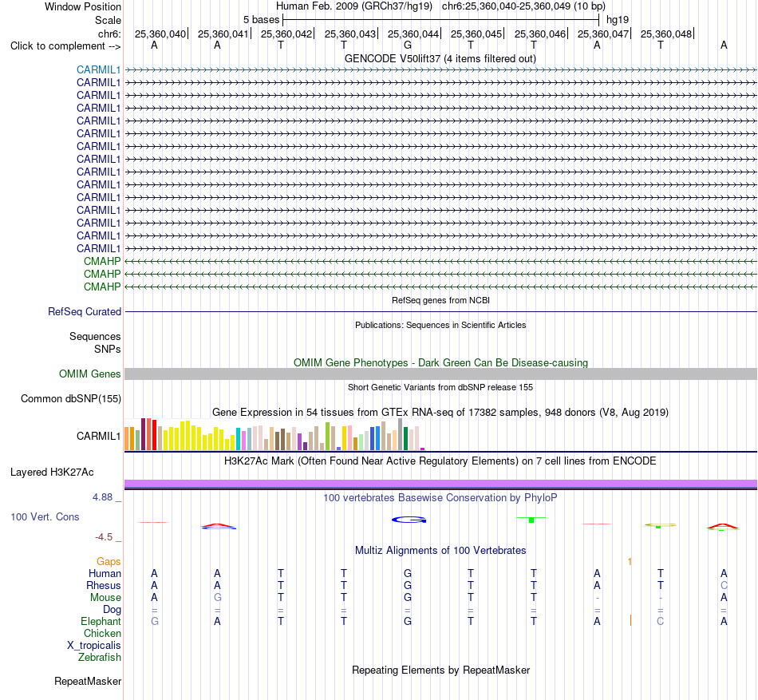This screenshot has height=700, width=758.
Task: Select the 'SNPs' track label
Action: pyautogui.click(x=108, y=349)
